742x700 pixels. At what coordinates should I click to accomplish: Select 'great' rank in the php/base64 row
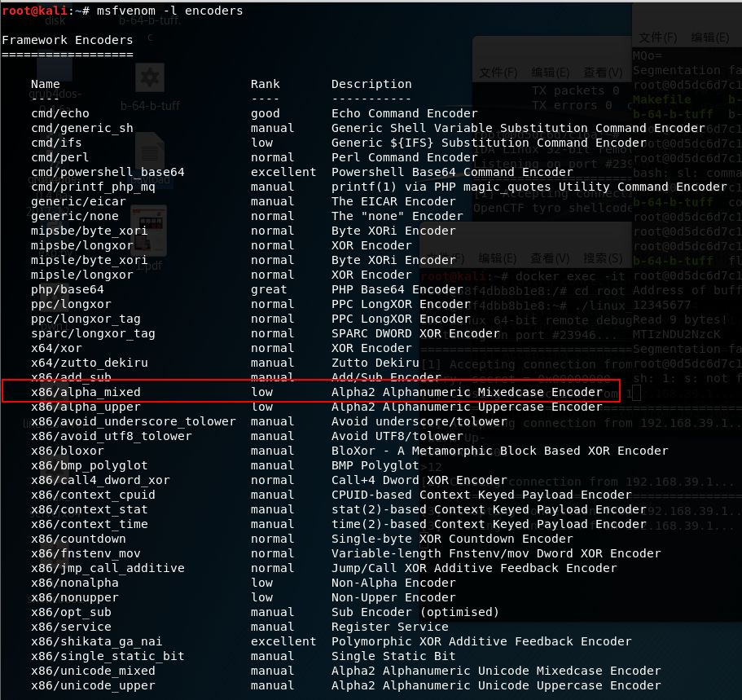tap(269, 289)
